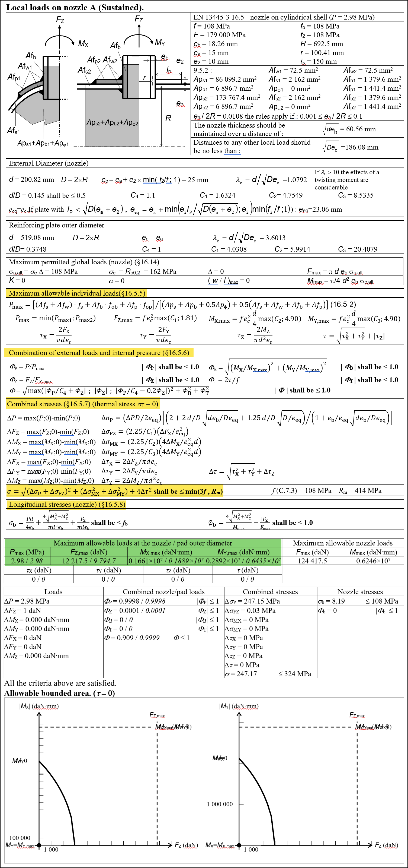Select 'd = 519.08 mm' value
The image size is (408, 868).
coord(32,237)
